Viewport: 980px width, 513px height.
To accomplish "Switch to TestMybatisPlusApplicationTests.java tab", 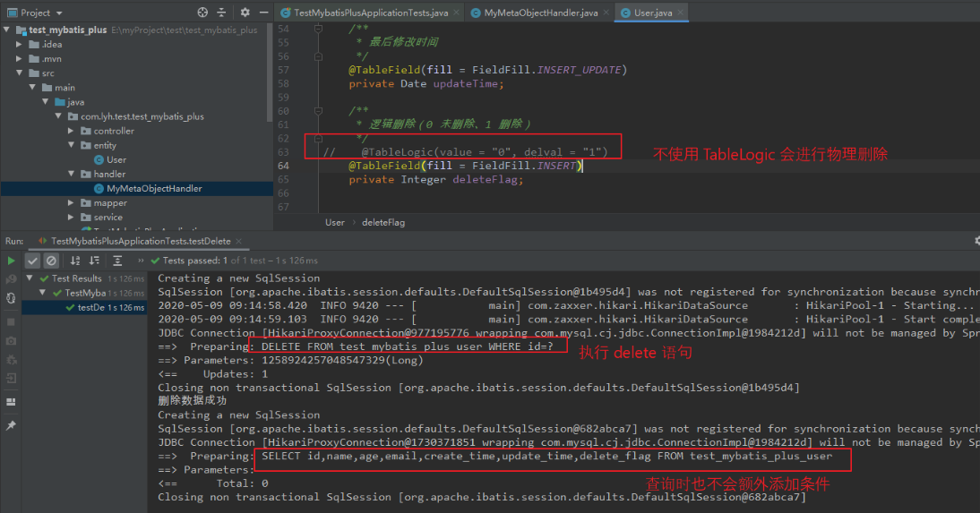I will tap(370, 13).
